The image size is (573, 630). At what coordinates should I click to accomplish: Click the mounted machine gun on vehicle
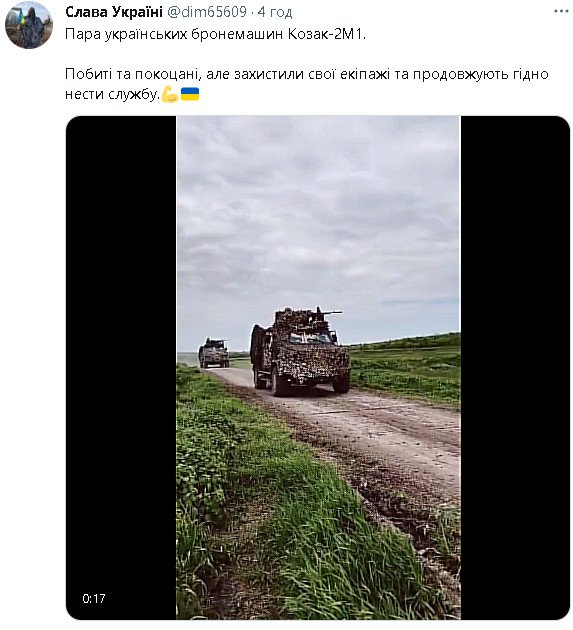coord(322,314)
